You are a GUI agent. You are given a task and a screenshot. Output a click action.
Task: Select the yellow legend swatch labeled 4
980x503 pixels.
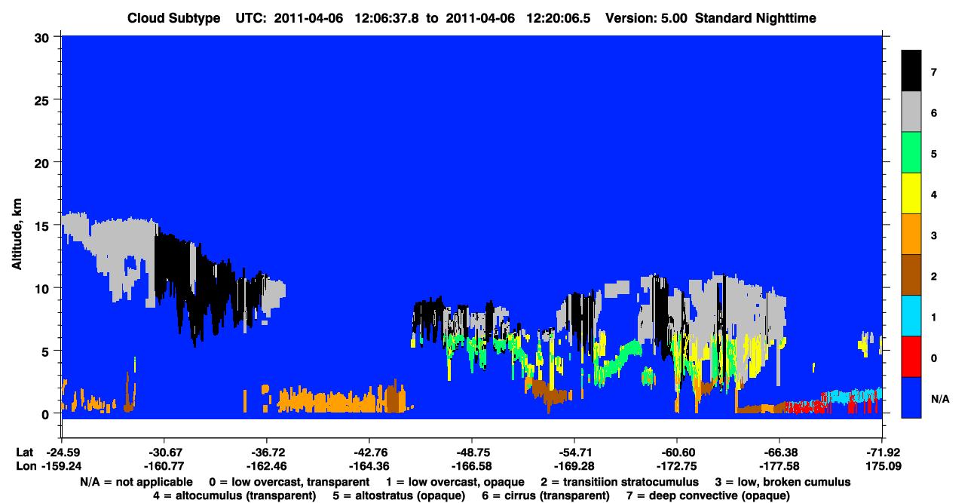[911, 194]
